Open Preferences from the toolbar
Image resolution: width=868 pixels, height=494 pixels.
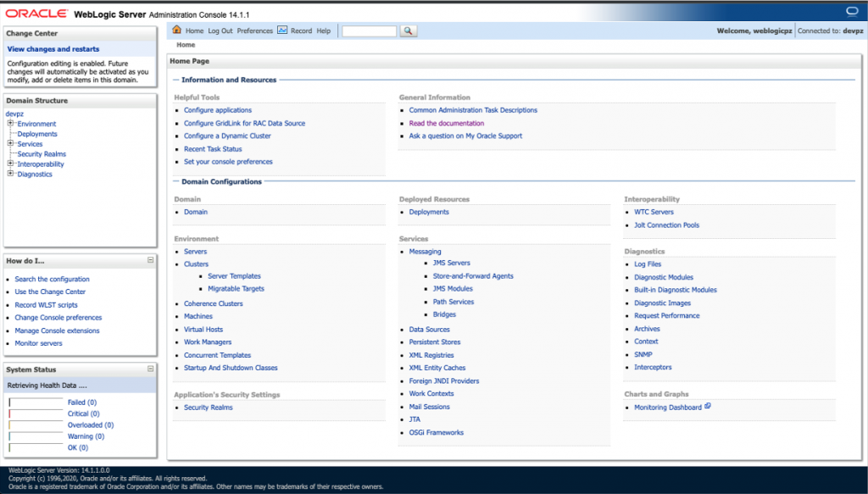[254, 31]
